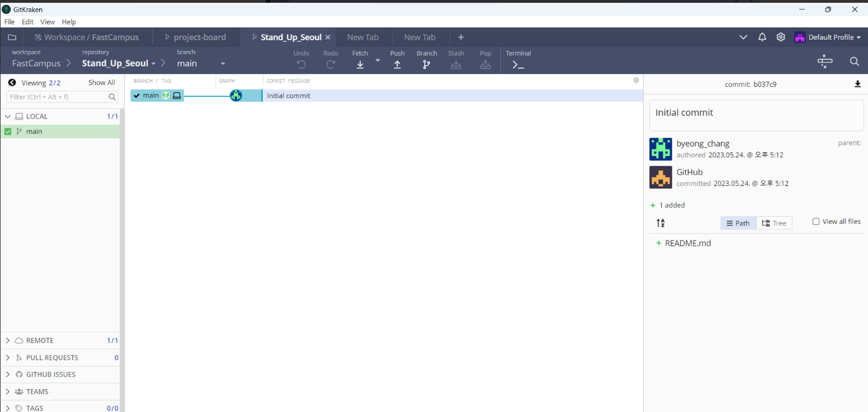868x412 pixels.
Task: Collapse the LOCAL section
Action: point(8,116)
